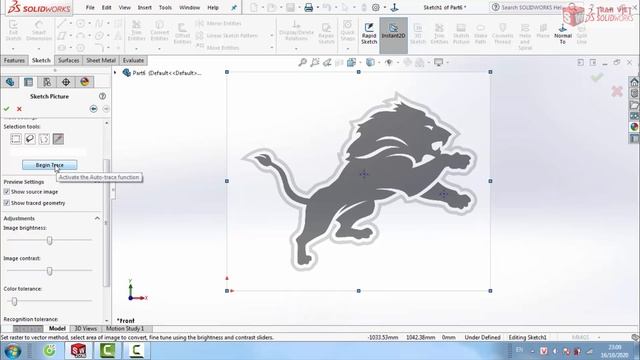Click the green Camtasia taskbar icon
The height and width of the screenshot is (360, 640).
(107, 351)
